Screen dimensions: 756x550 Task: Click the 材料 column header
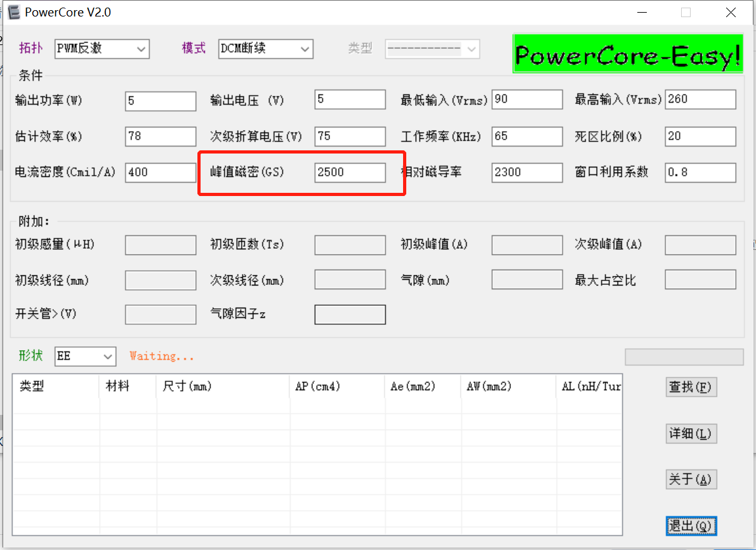pyautogui.click(x=128, y=386)
